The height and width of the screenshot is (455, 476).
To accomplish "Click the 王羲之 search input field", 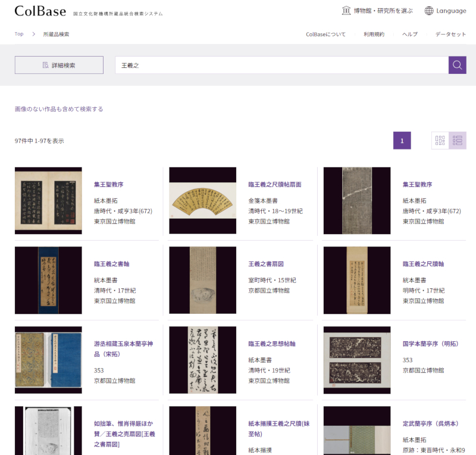I will [281, 65].
